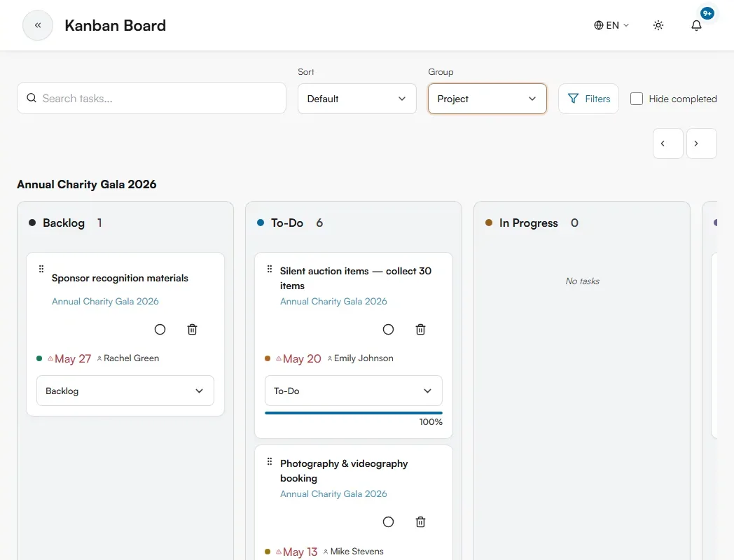Open the EN language selector
Image resolution: width=734 pixels, height=560 pixels.
[611, 25]
